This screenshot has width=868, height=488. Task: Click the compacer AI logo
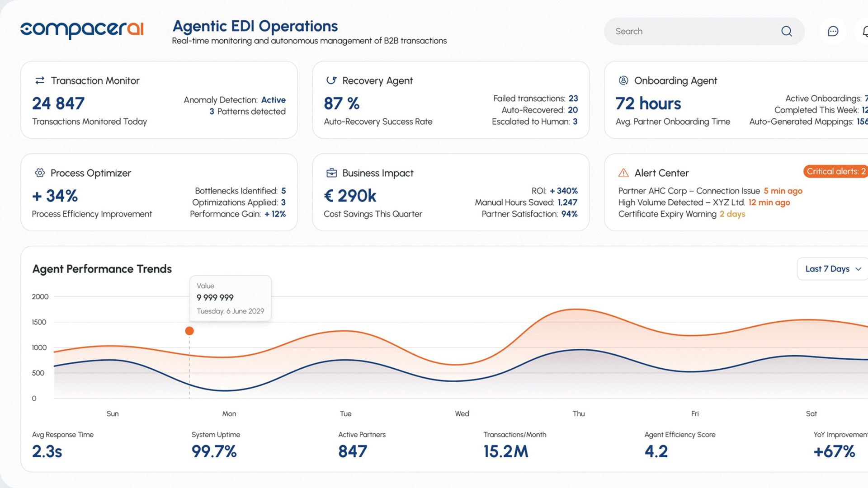point(82,29)
